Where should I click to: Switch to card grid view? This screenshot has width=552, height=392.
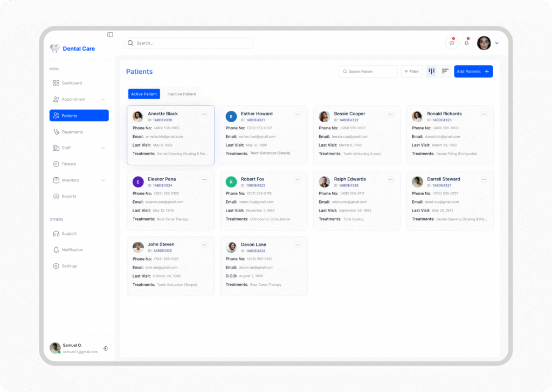pos(431,72)
